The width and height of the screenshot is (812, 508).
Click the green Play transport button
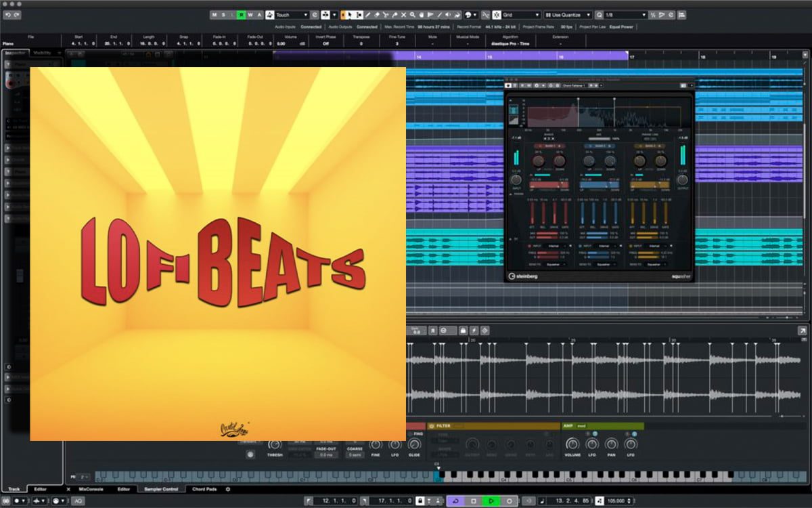pos(491,501)
